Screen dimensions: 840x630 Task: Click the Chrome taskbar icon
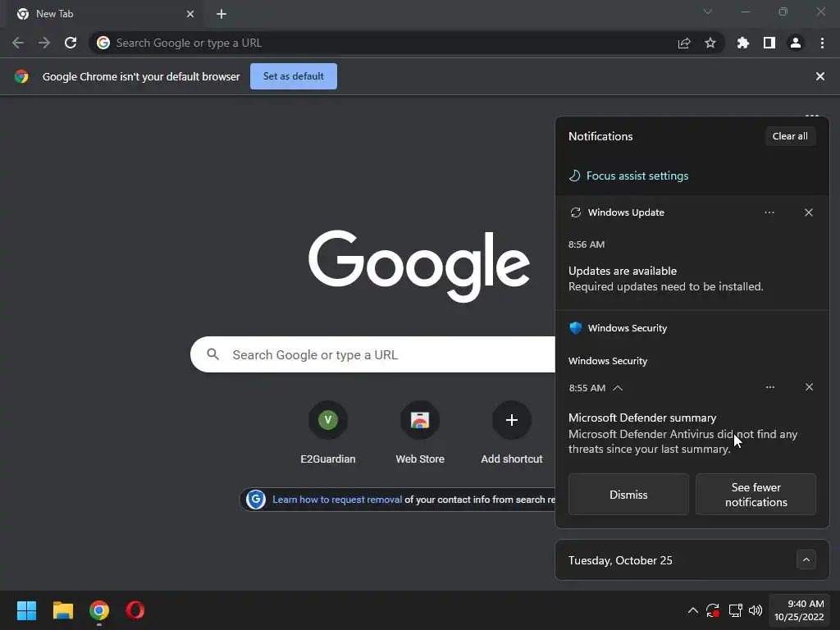click(x=99, y=610)
